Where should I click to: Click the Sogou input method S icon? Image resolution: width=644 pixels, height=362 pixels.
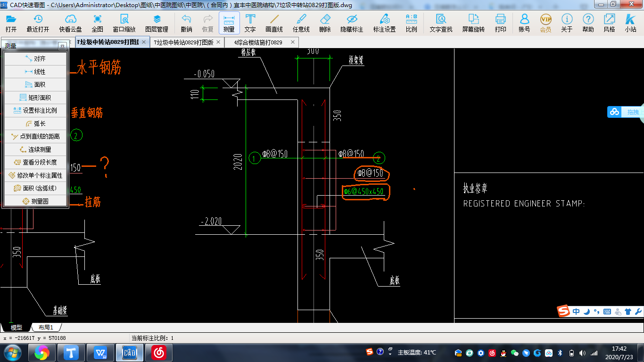563,311
